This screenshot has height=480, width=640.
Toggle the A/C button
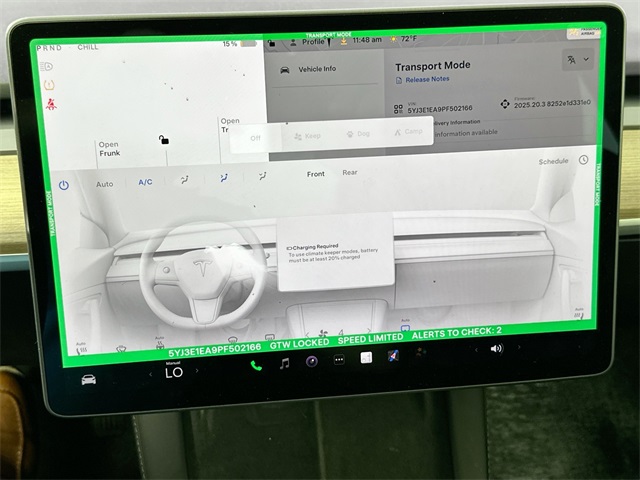[145, 182]
